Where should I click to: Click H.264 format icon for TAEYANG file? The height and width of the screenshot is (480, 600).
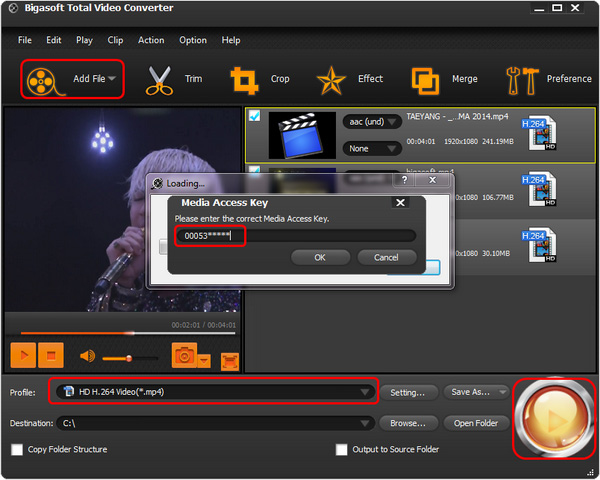pos(540,132)
